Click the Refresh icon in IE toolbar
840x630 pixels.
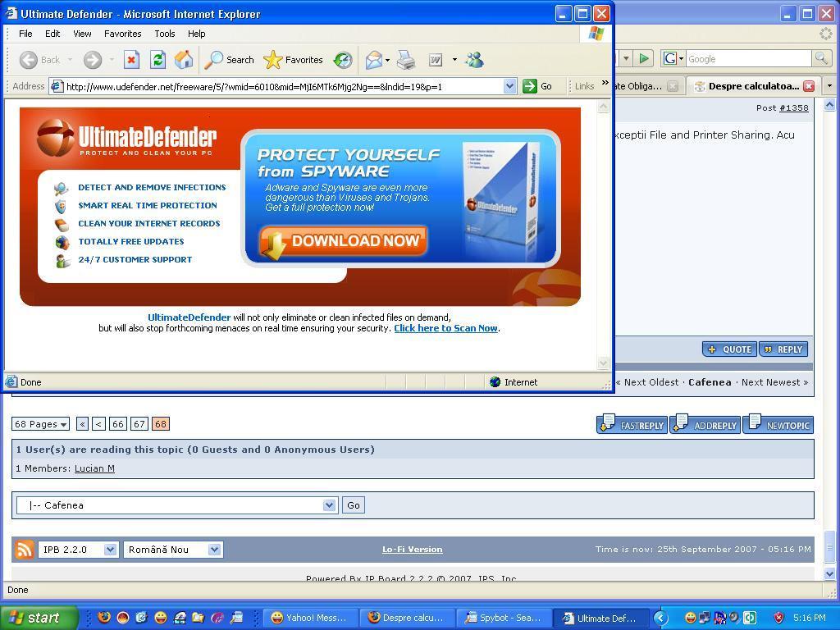coord(157,60)
